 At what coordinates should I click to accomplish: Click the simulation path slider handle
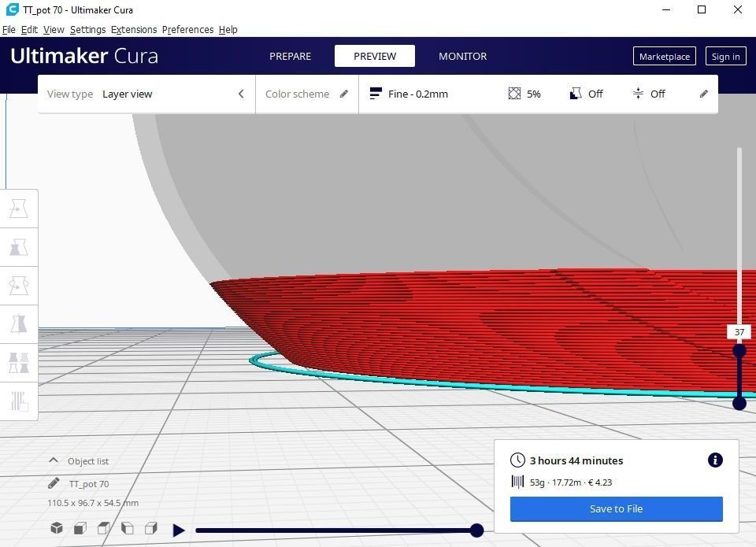pos(476,530)
